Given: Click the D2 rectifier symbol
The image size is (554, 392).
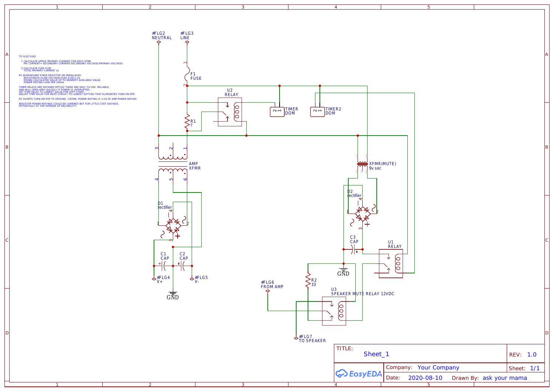Looking at the screenshot, I should 363,214.
